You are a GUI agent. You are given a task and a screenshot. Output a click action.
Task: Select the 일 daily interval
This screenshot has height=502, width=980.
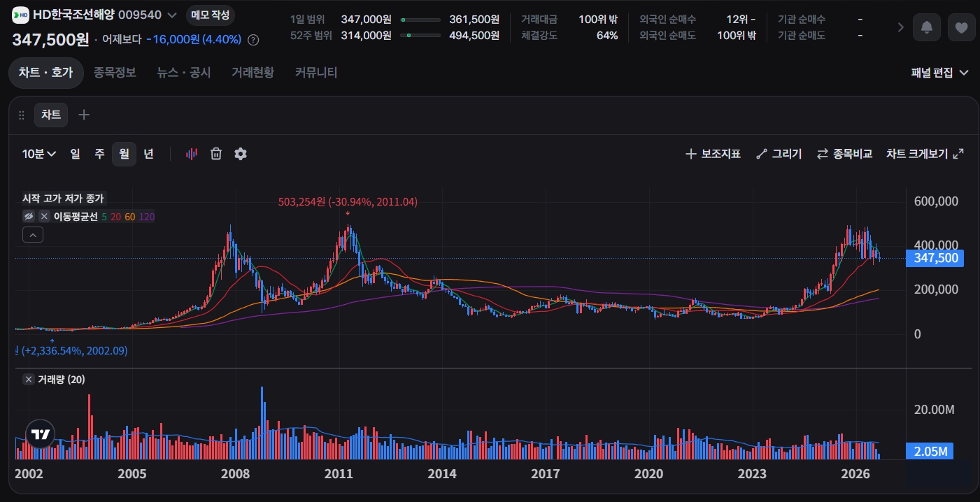pyautogui.click(x=75, y=154)
